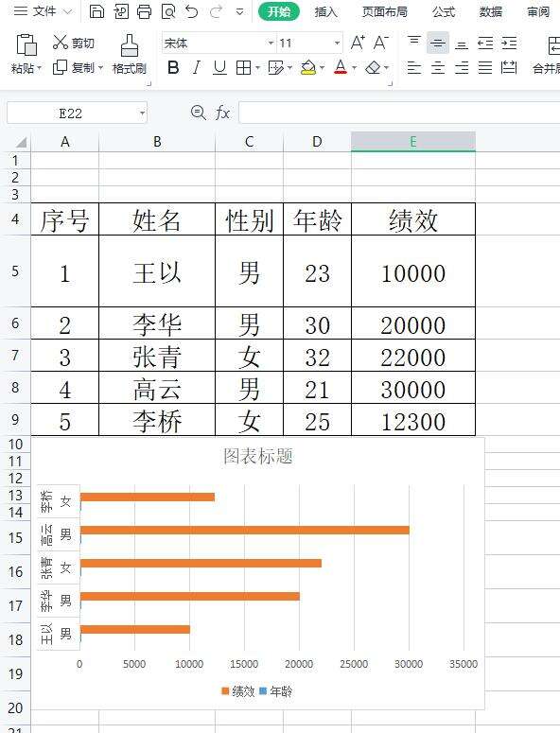The height and width of the screenshot is (733, 560).
Task: Click the Save icon in quick toolbar
Action: 96,11
